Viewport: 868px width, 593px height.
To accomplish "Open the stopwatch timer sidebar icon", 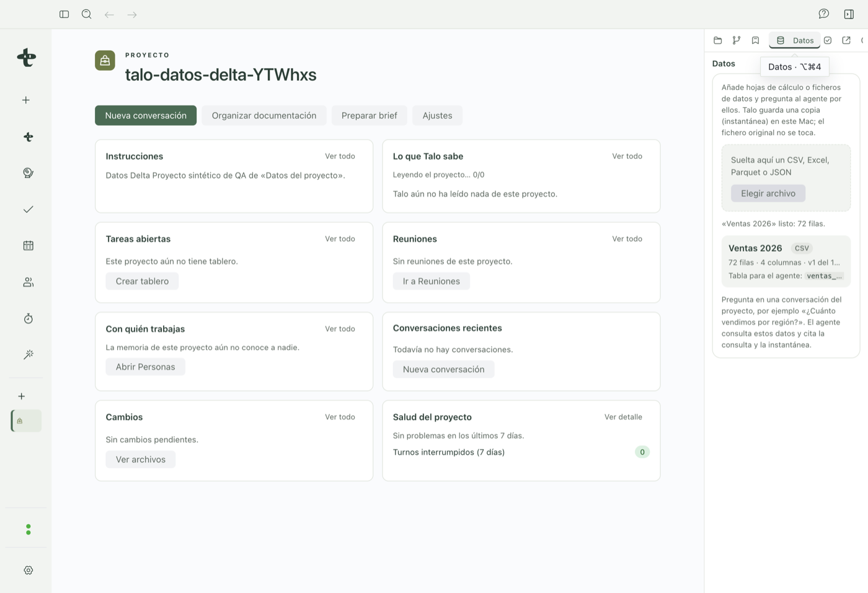I will pos(28,318).
